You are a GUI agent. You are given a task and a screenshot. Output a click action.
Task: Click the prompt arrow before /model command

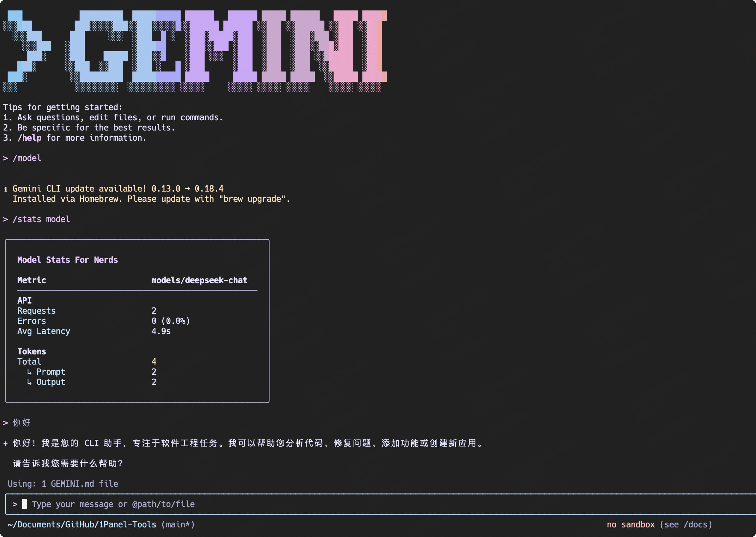pyautogui.click(x=5, y=158)
